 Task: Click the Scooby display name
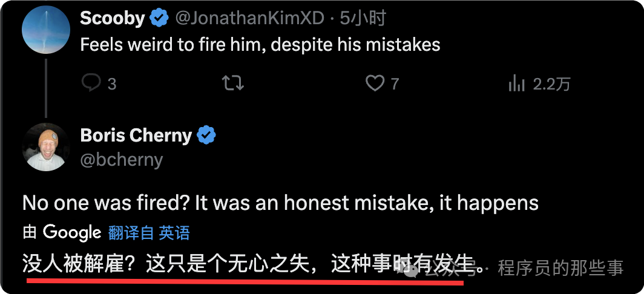click(112, 19)
